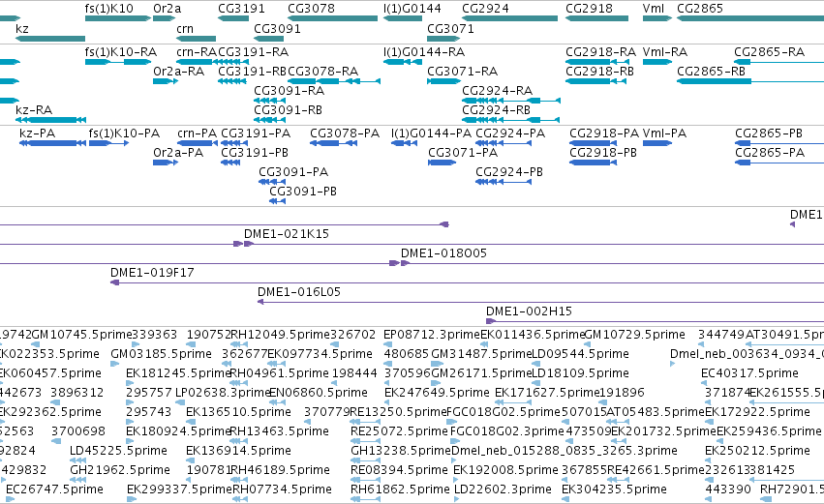This screenshot has height=504, width=824.
Task: Click the CG3091-PA protein label
Action: (293, 171)
